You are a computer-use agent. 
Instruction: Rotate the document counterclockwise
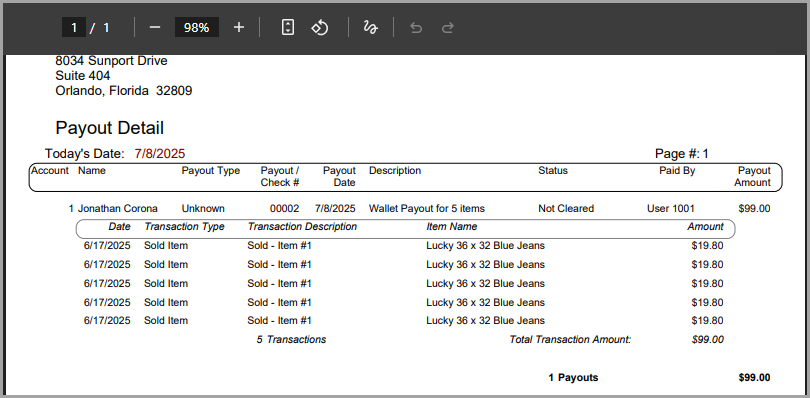click(x=320, y=27)
